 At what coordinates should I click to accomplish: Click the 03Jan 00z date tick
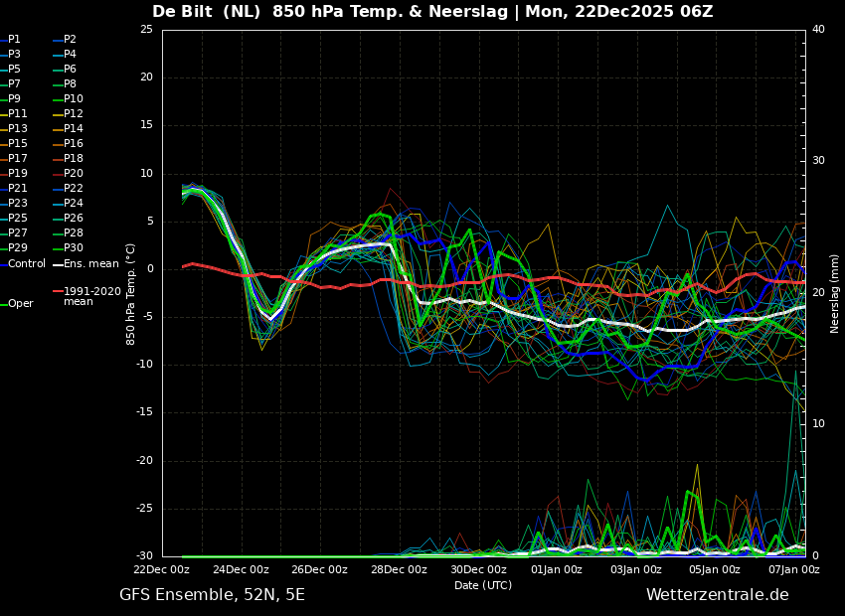tap(635, 569)
